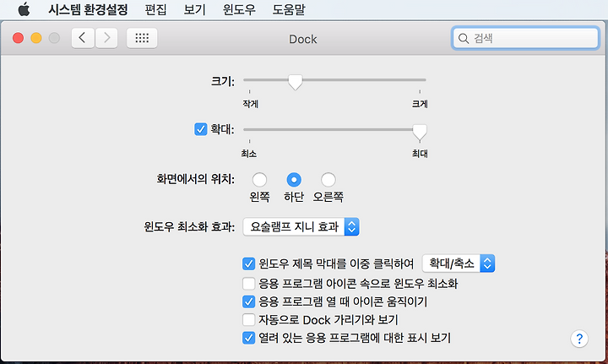Enable 자동으로 Dock 가리기와 보기

(248, 320)
